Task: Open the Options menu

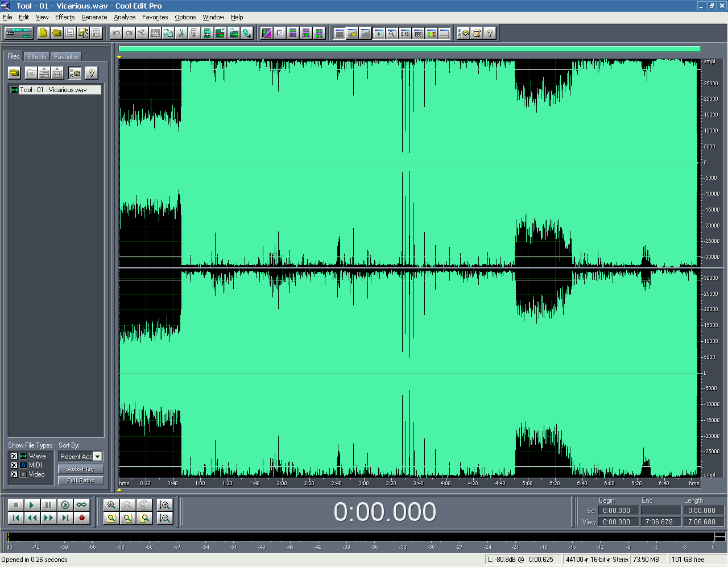Action: [185, 17]
